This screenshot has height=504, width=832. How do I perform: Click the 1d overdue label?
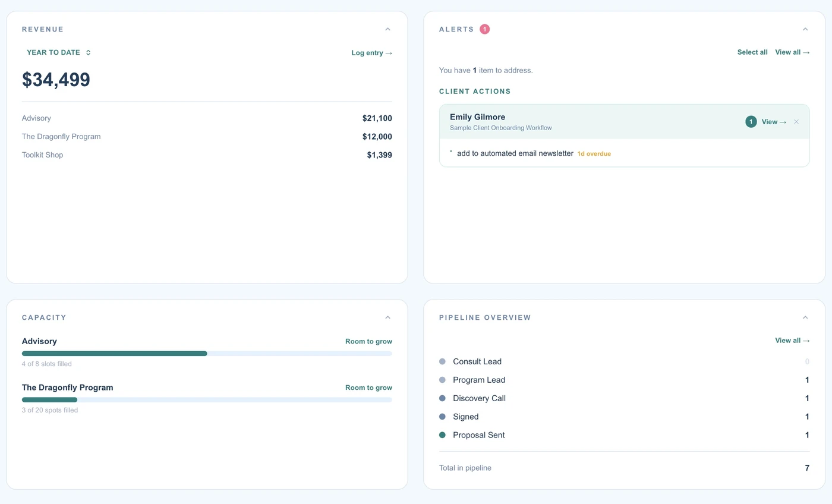[594, 154]
